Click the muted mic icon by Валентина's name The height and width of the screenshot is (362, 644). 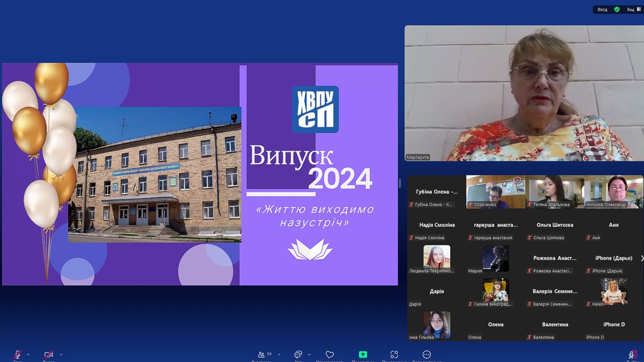click(530, 337)
